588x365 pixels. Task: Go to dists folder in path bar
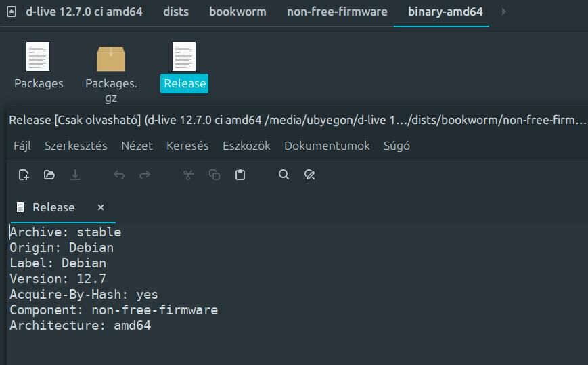point(176,12)
